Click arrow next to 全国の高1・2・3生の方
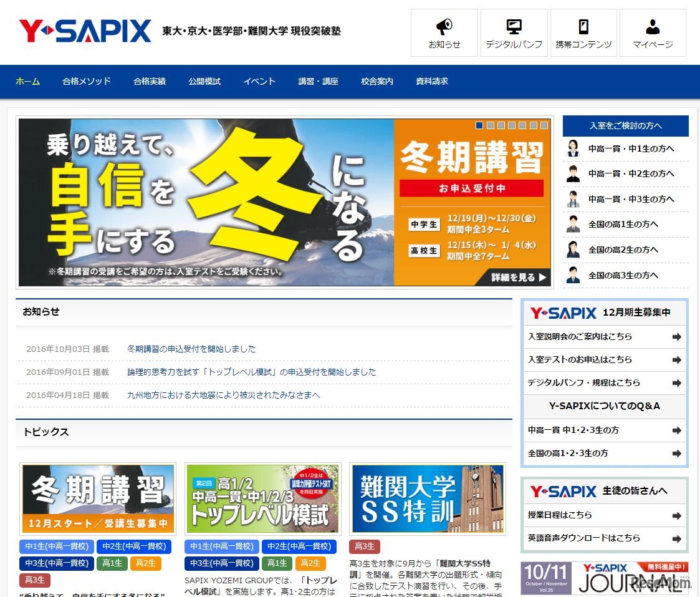 click(x=677, y=454)
